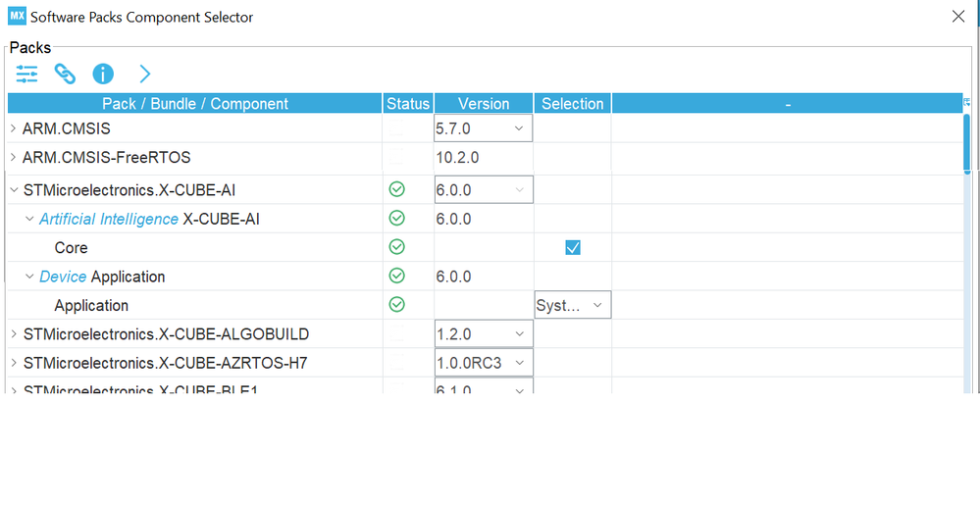Click version 10.2.0 of ARM.CMSIS-FreeRTOS
This screenshot has width=980, height=505.
coord(457,158)
